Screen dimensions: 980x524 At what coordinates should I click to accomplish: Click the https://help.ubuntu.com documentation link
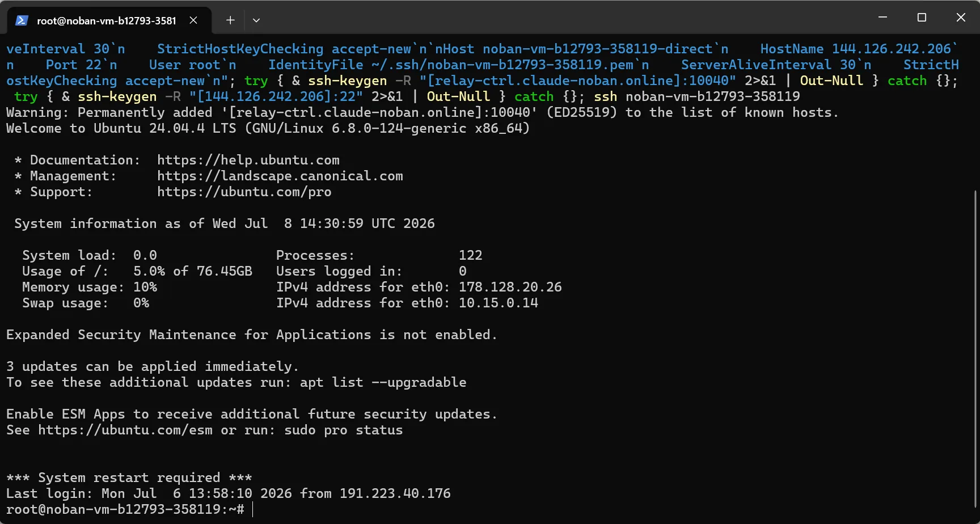[248, 160]
